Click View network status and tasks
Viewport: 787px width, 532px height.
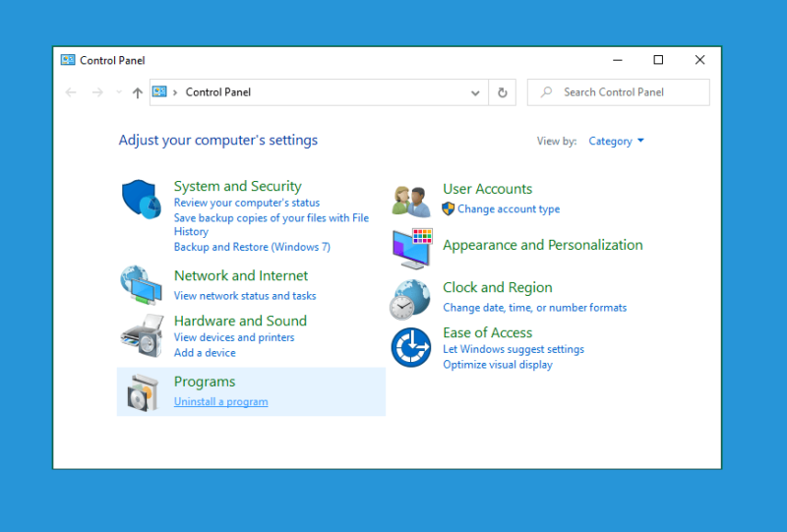pos(245,296)
